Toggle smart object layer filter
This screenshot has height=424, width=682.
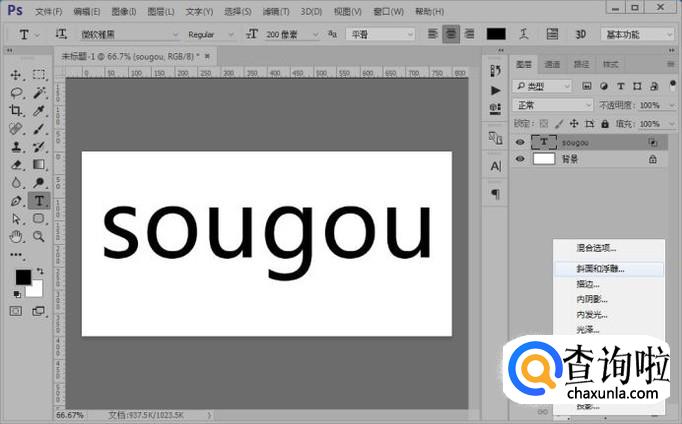[x=654, y=86]
